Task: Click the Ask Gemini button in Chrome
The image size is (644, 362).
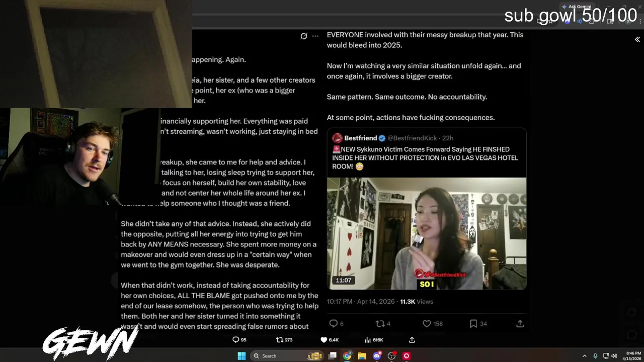Action: pos(577,7)
